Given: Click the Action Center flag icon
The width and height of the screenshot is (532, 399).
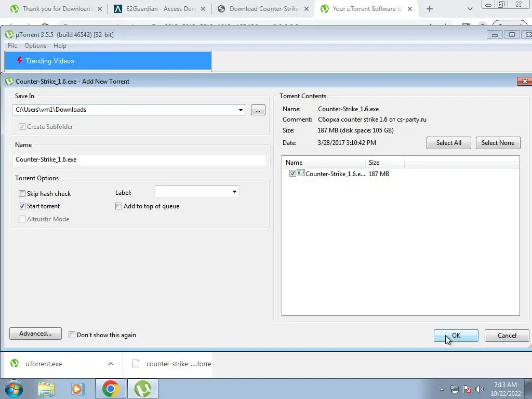Looking at the screenshot, I should pos(467,389).
